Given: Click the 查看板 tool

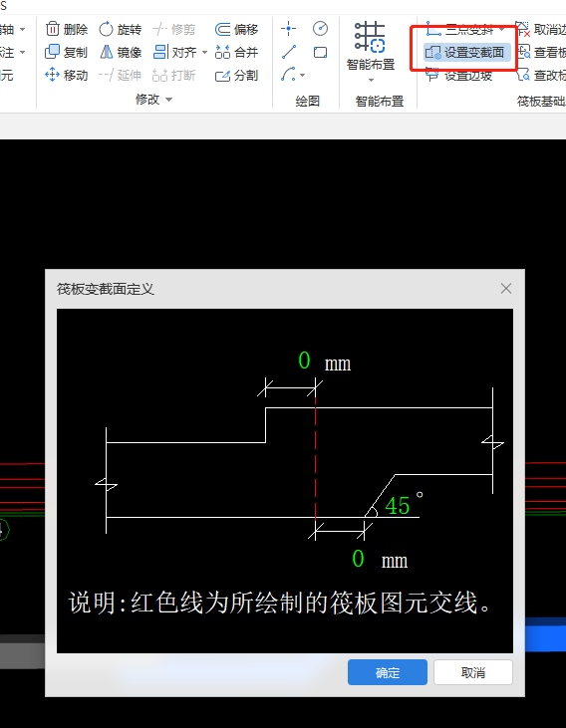Looking at the screenshot, I should [541, 53].
